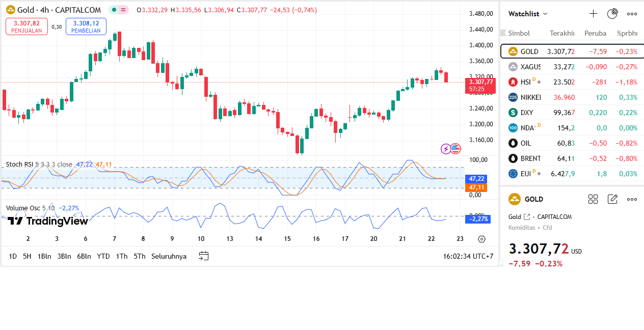The image size is (644, 330).
Task: Expand the Watchlist dropdown
Action: [x=528, y=14]
